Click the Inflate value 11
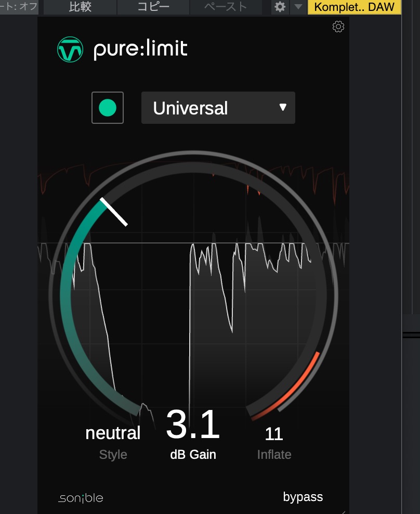 tap(274, 434)
